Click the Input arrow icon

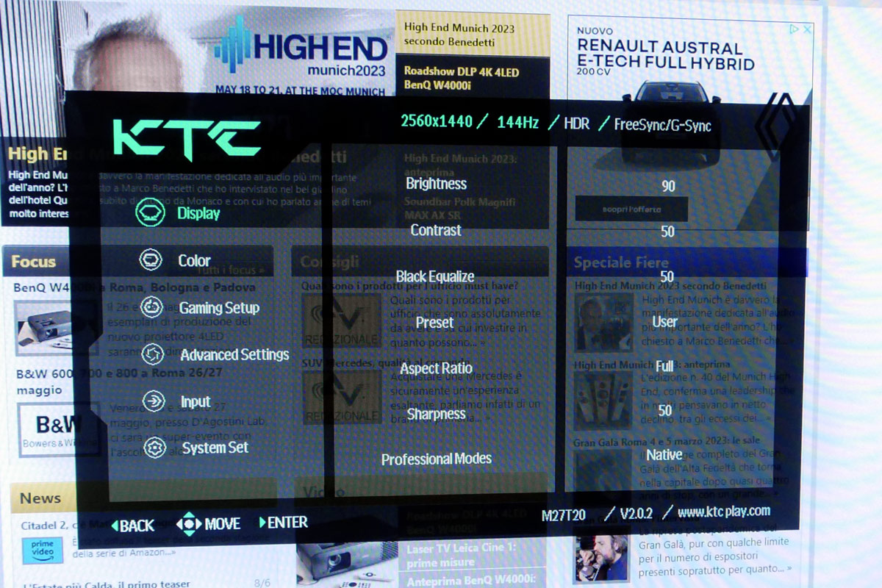(x=153, y=401)
